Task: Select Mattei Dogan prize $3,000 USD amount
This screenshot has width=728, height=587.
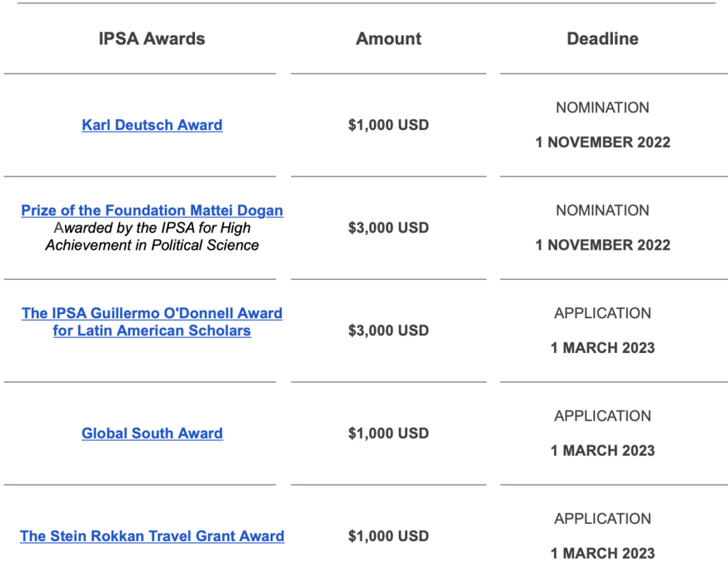Action: click(389, 228)
